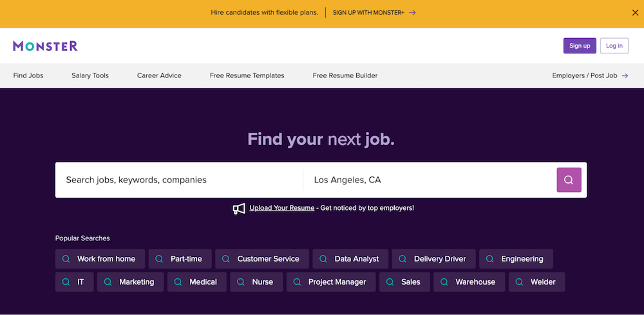Image resolution: width=644 pixels, height=315 pixels.
Task: Click Hire candidates with flexible plans text
Action: (265, 13)
